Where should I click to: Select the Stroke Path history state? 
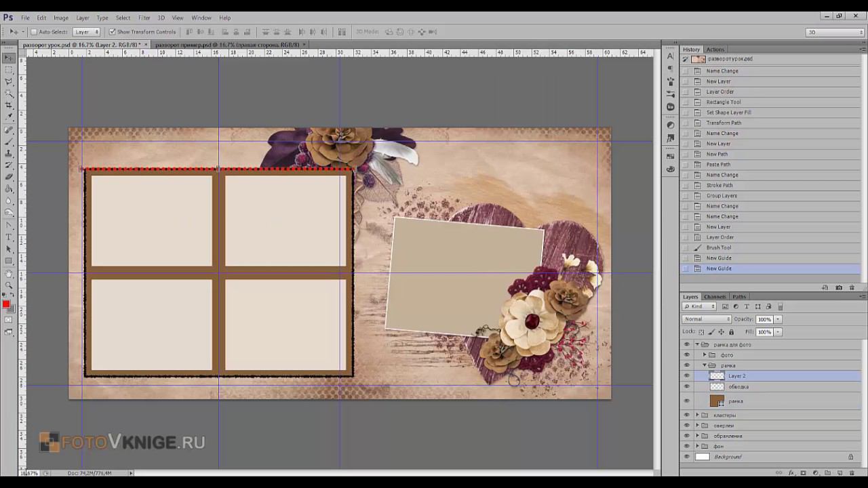pos(719,185)
